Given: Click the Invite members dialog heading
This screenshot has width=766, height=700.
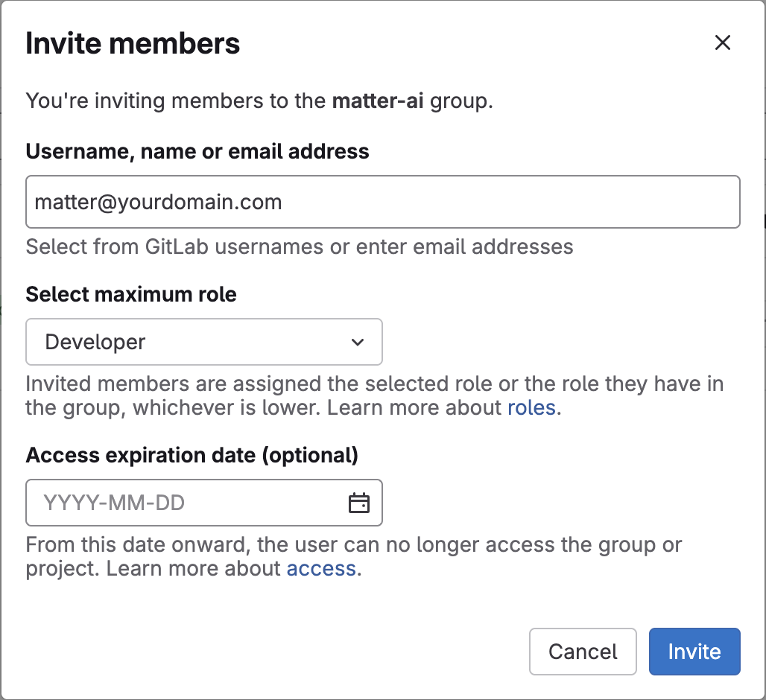Looking at the screenshot, I should (x=133, y=44).
